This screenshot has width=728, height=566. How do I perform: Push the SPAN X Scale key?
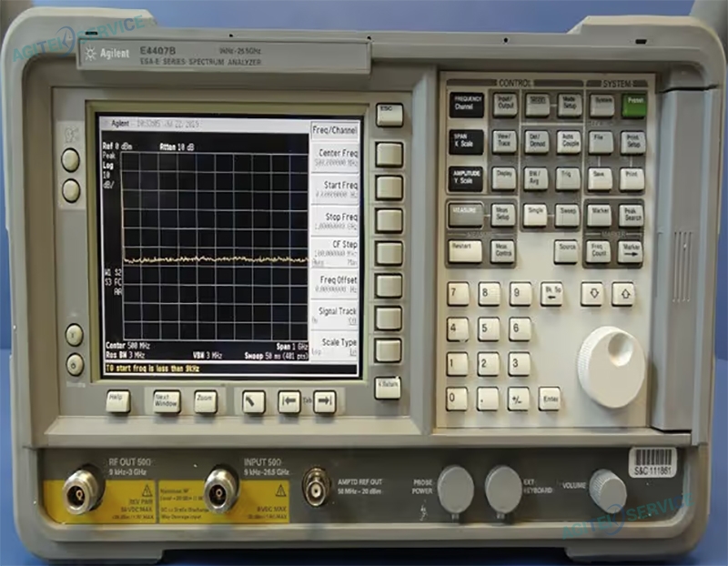pos(467,142)
